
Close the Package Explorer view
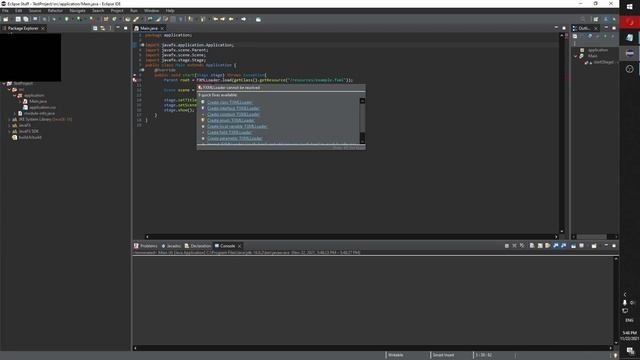pos(43,28)
